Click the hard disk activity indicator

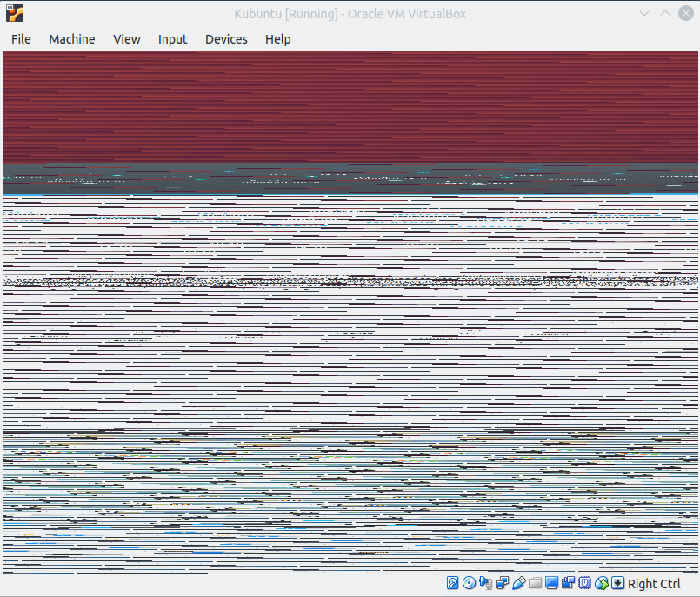pyautogui.click(x=453, y=583)
